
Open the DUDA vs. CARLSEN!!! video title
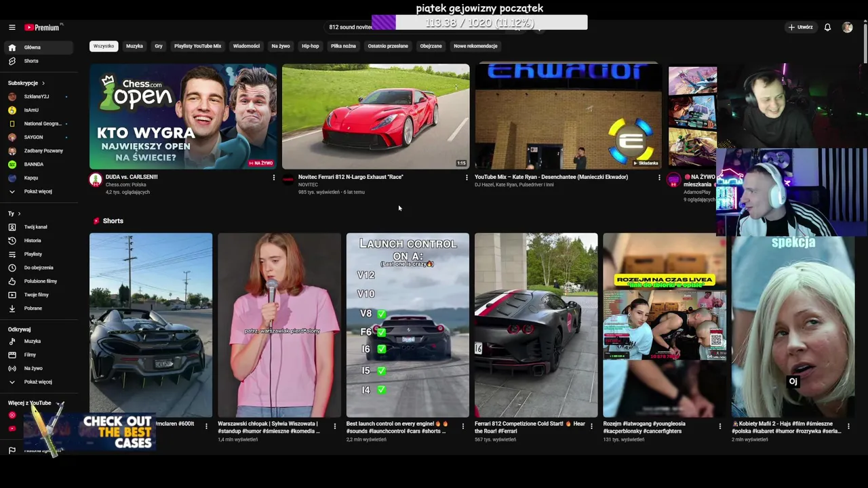click(x=132, y=177)
